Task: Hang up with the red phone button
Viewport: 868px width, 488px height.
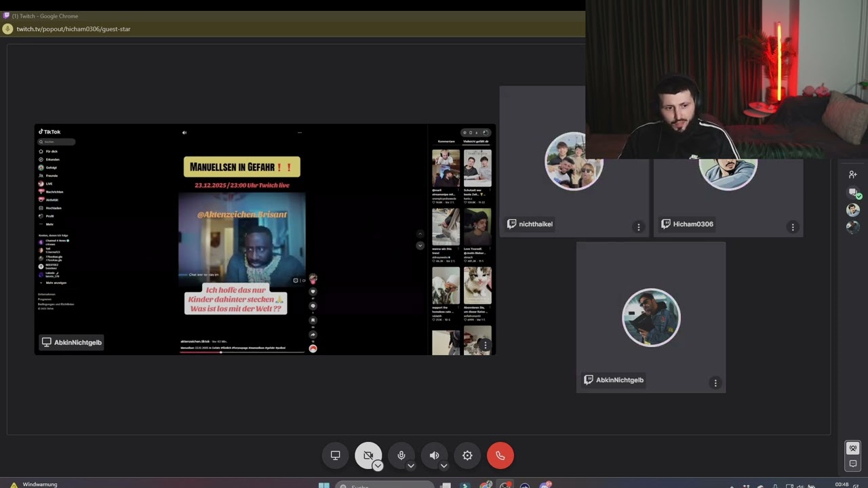Action: [x=500, y=455]
